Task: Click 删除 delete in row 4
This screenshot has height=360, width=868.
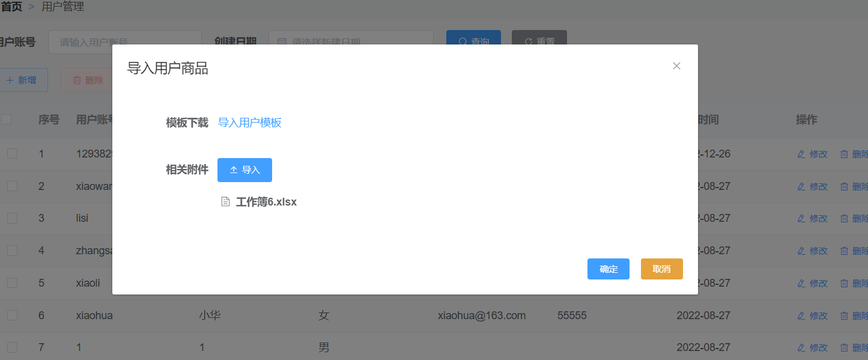Action: 854,251
